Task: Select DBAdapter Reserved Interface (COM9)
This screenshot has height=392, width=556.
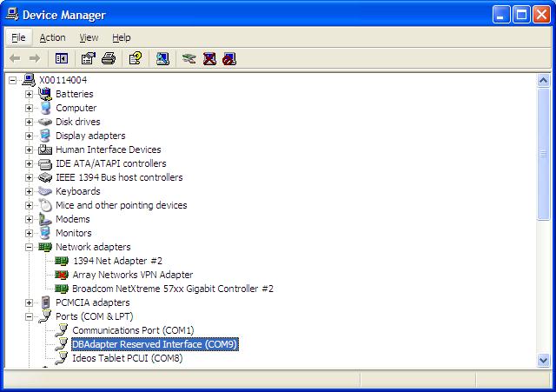Action: pos(155,344)
